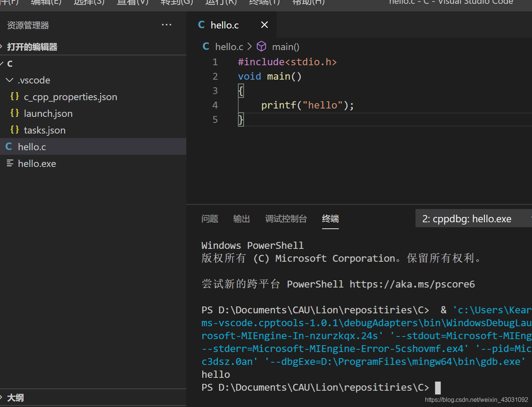
Task: Click C icon beside hello.c tree item
Action: [x=9, y=146]
